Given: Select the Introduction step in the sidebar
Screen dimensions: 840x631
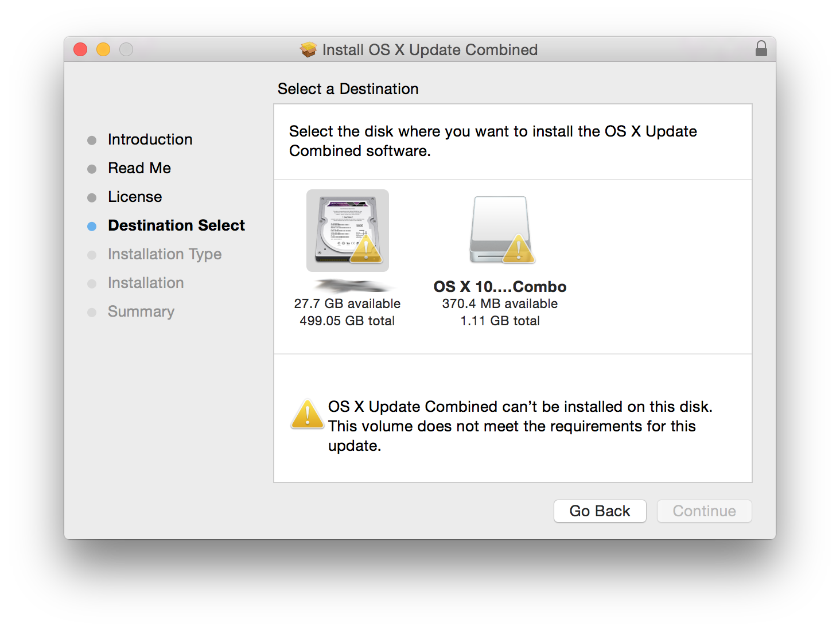Looking at the screenshot, I should pyautogui.click(x=150, y=139).
